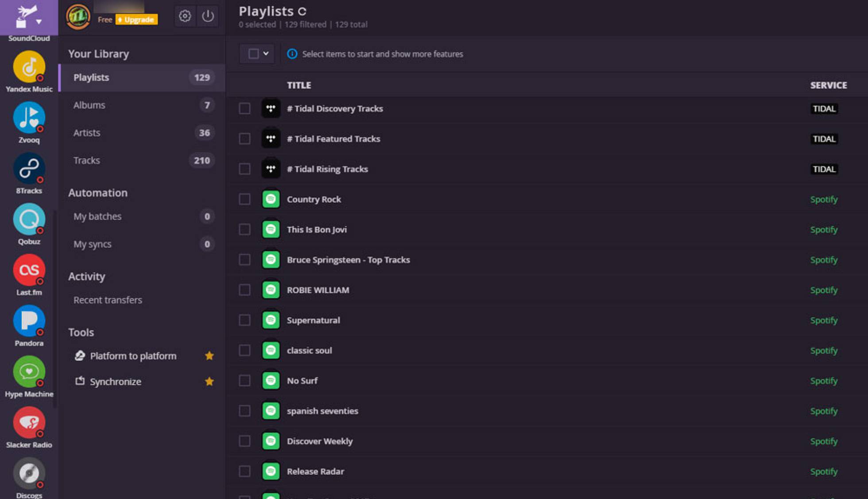The height and width of the screenshot is (499, 868).
Task: Open the Zvooq service icon
Action: [x=29, y=118]
